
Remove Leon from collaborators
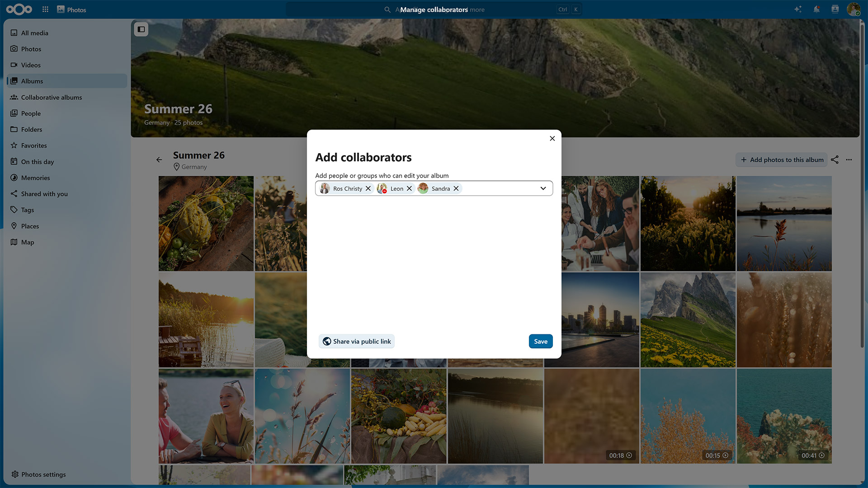point(409,188)
